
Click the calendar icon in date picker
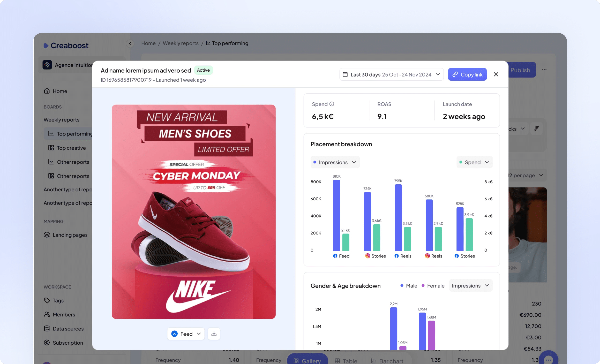pos(345,74)
